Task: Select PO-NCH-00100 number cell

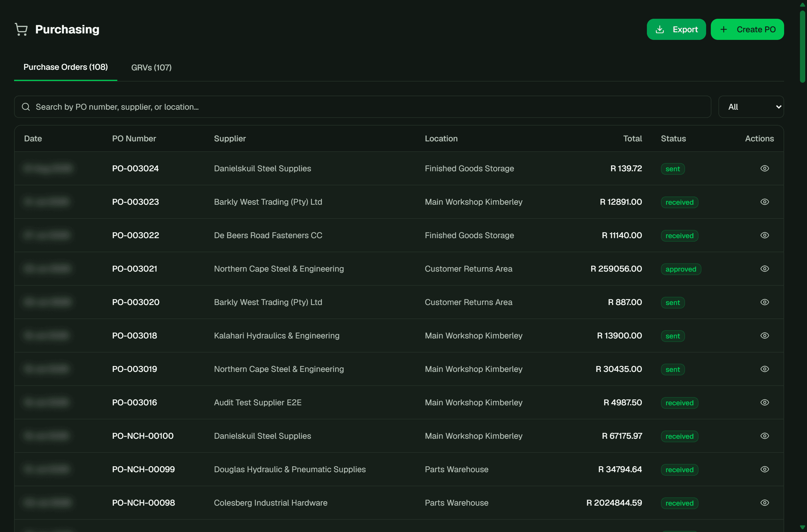Action: pyautogui.click(x=143, y=436)
